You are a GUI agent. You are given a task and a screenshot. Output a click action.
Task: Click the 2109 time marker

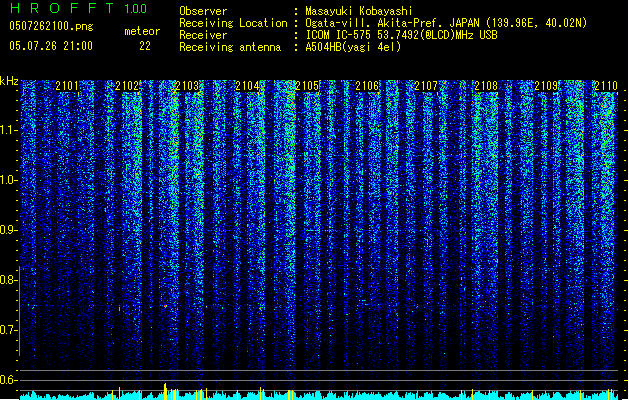[546, 86]
